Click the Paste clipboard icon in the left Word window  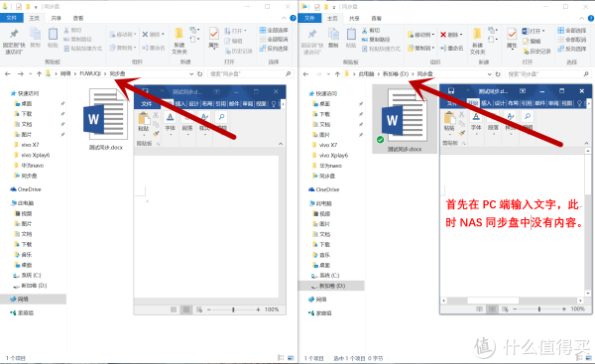coord(144,118)
